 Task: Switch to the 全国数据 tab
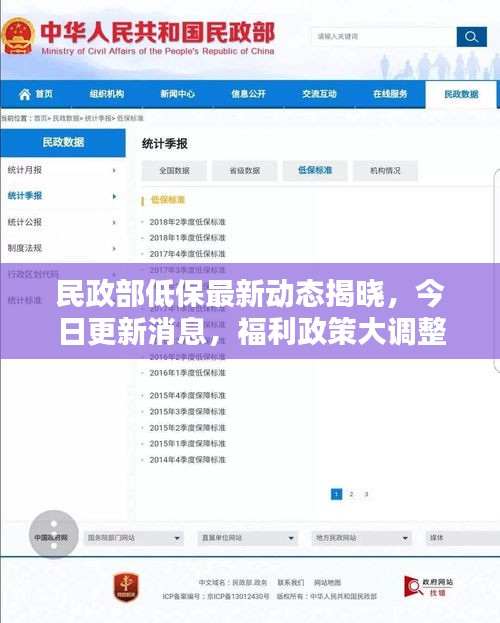(174, 171)
